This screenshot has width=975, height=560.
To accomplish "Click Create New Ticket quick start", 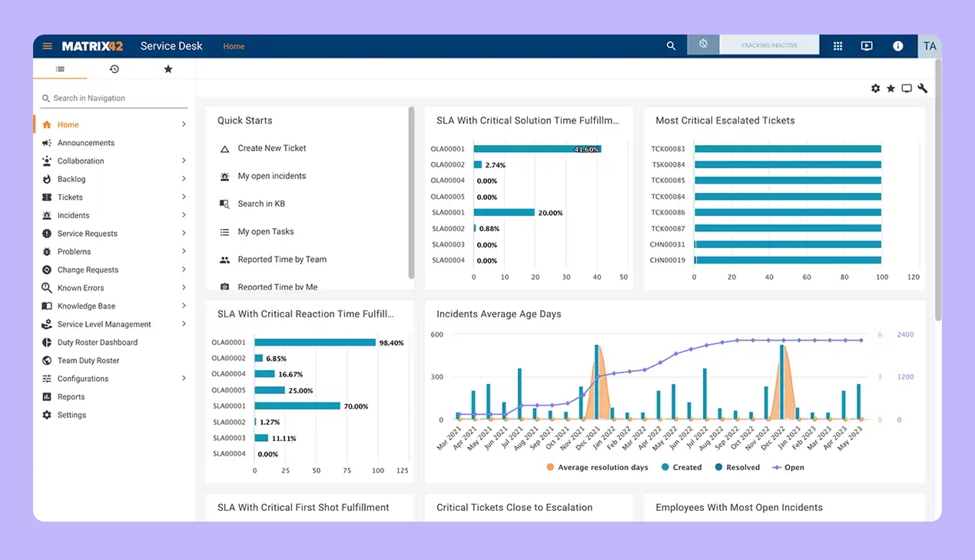I will tap(272, 148).
